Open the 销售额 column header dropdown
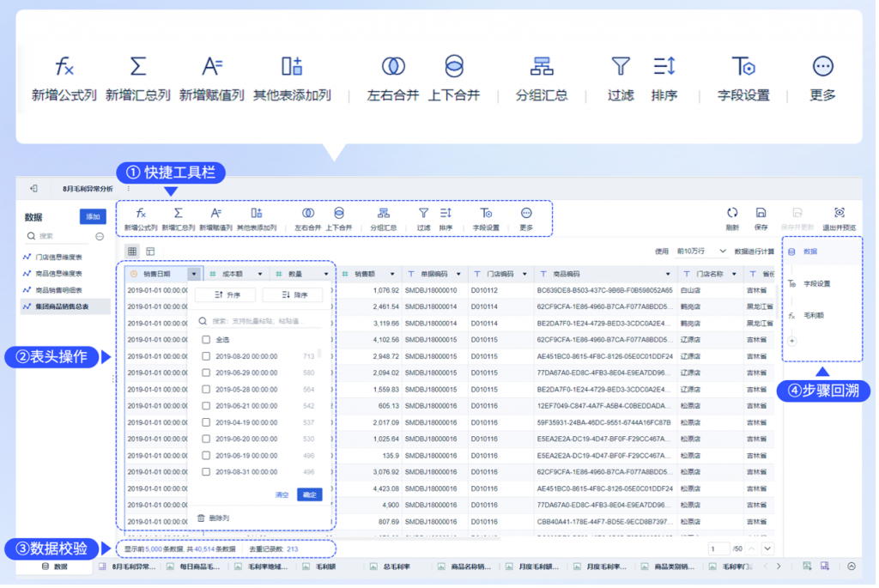Viewport: 879px width, 588px height. (392, 275)
